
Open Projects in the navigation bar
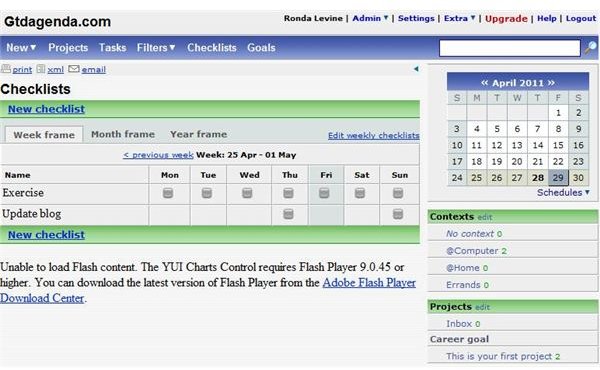point(68,47)
